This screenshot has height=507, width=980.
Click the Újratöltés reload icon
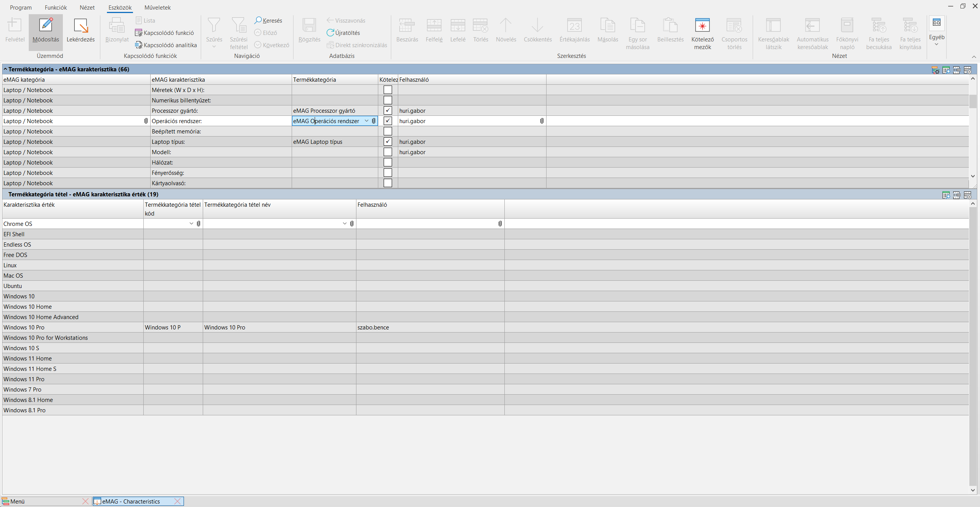pyautogui.click(x=343, y=33)
